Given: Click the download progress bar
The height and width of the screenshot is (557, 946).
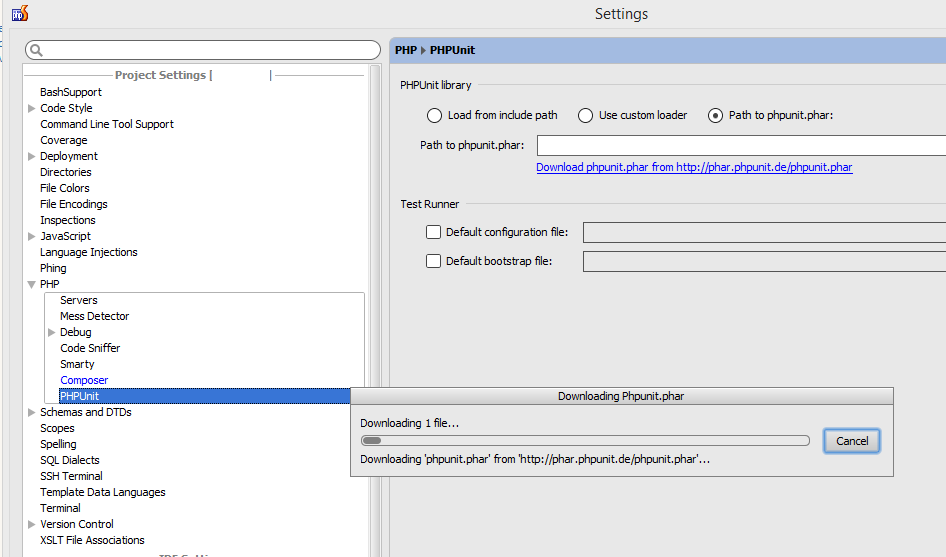Looking at the screenshot, I should [x=585, y=441].
